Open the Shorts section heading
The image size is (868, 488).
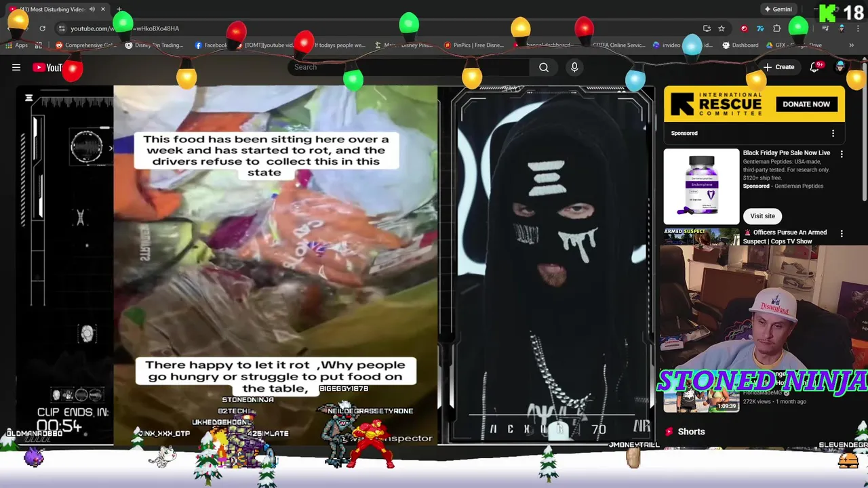(691, 432)
